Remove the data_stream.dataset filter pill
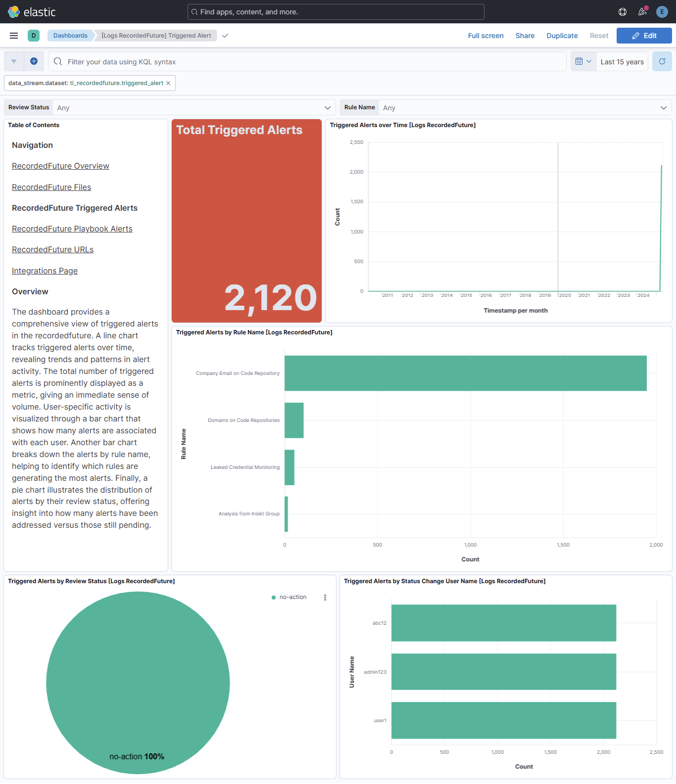The height and width of the screenshot is (784, 676). [168, 83]
